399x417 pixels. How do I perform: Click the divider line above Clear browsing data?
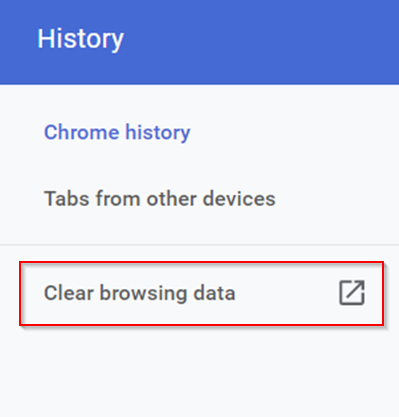(x=199, y=245)
